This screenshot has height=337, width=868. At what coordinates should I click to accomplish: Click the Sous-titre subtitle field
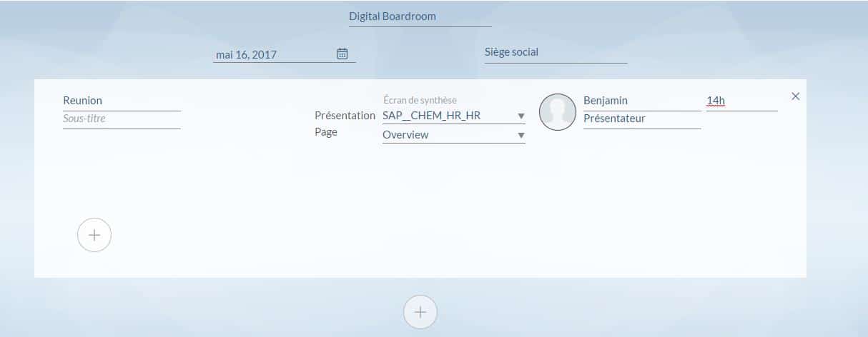click(x=122, y=119)
